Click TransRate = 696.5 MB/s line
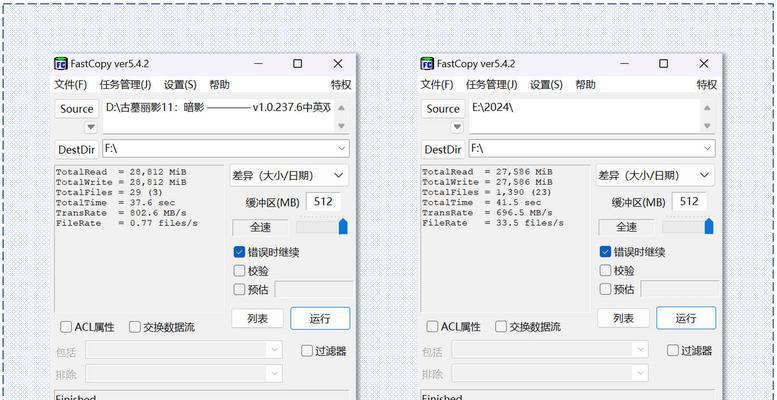The image size is (777, 400). point(487,213)
